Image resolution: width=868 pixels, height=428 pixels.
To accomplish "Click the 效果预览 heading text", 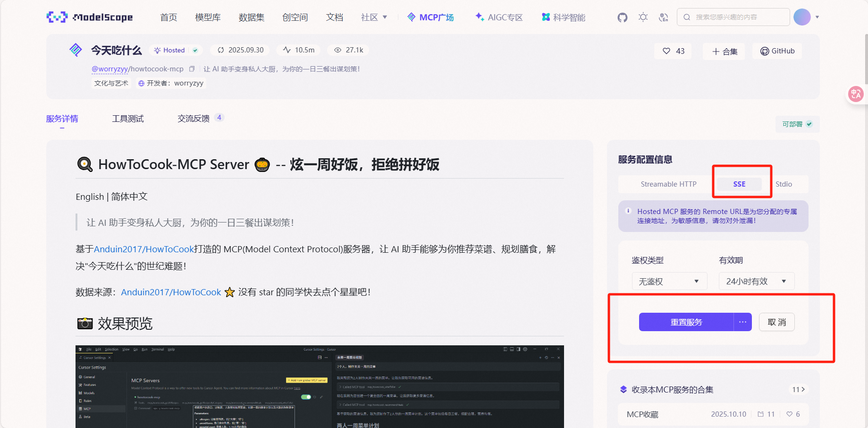I will [125, 324].
